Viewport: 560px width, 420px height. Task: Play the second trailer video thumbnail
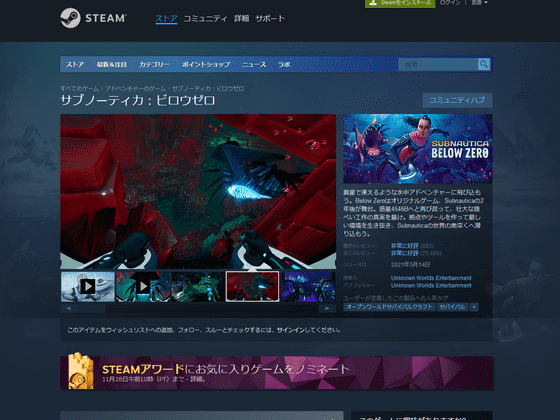click(143, 286)
